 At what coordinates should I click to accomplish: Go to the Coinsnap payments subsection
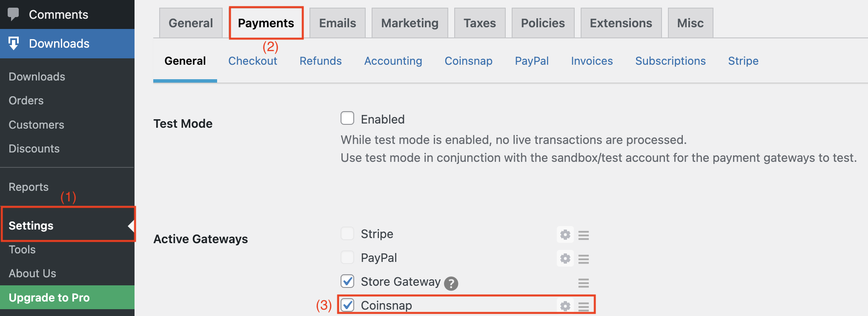(468, 61)
